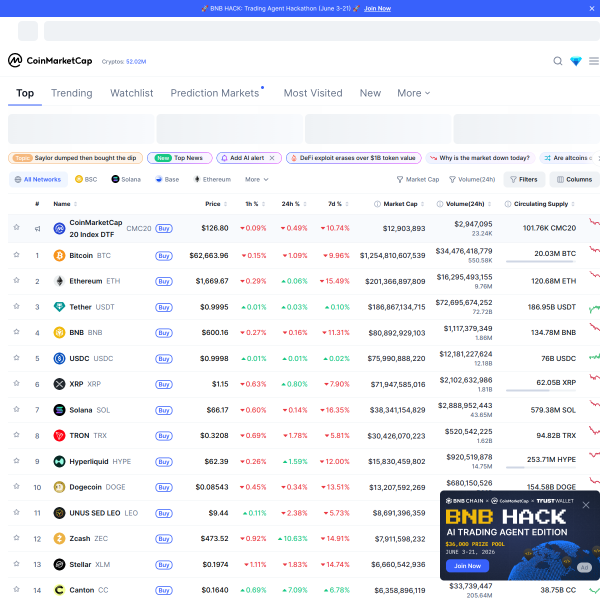Close the BNB Hack popup ad
The width and height of the screenshot is (600, 600).
pyautogui.click(x=586, y=505)
